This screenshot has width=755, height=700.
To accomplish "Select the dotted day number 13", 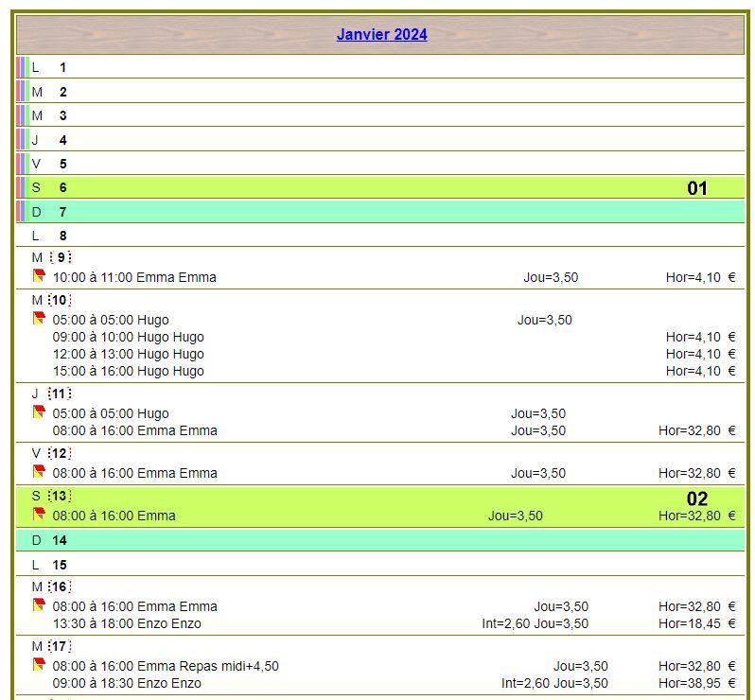I will click(x=61, y=496).
